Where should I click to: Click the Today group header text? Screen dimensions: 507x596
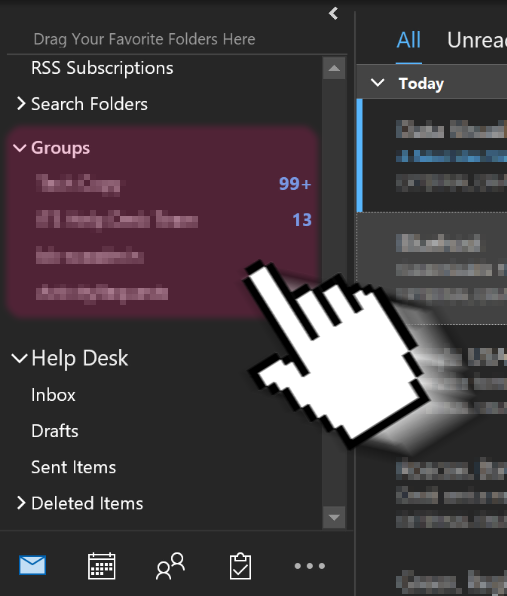point(421,83)
